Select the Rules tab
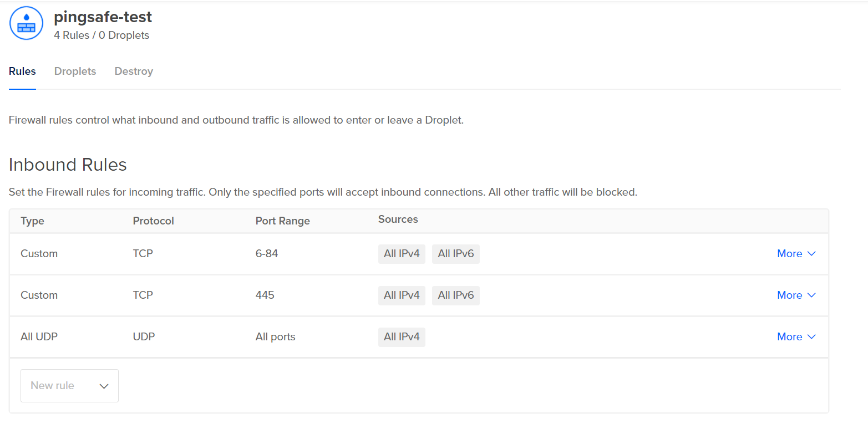868x429 pixels. tap(22, 71)
